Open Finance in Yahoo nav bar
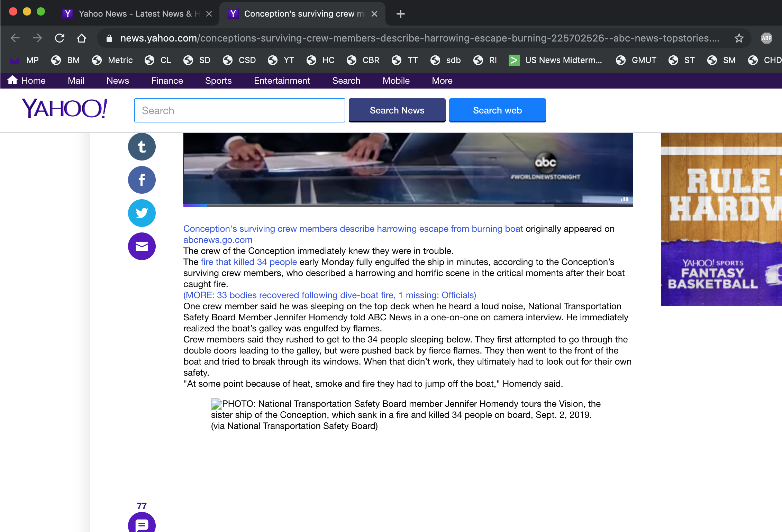Screen dimensions: 782x532 click(x=167, y=81)
